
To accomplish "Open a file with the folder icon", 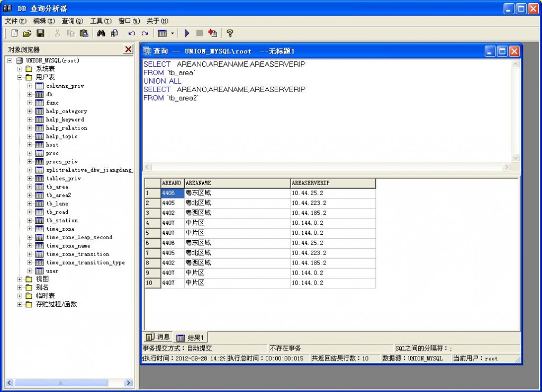I will point(27,33).
